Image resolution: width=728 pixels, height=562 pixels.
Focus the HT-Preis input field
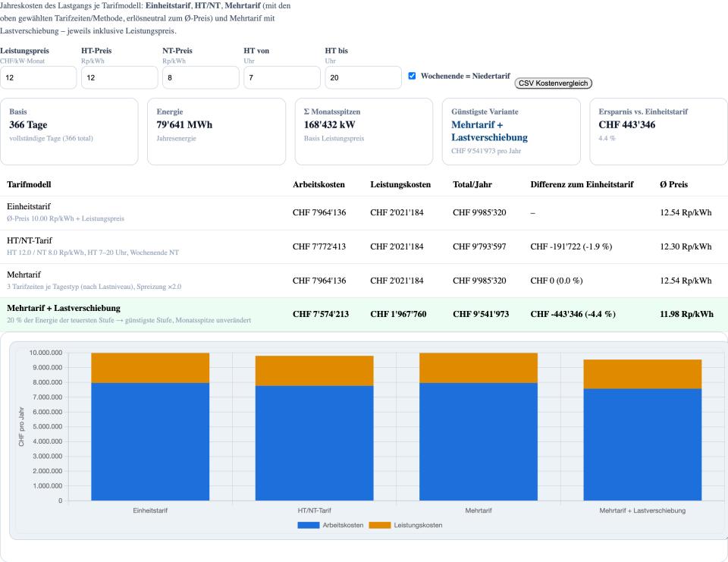[x=119, y=77]
